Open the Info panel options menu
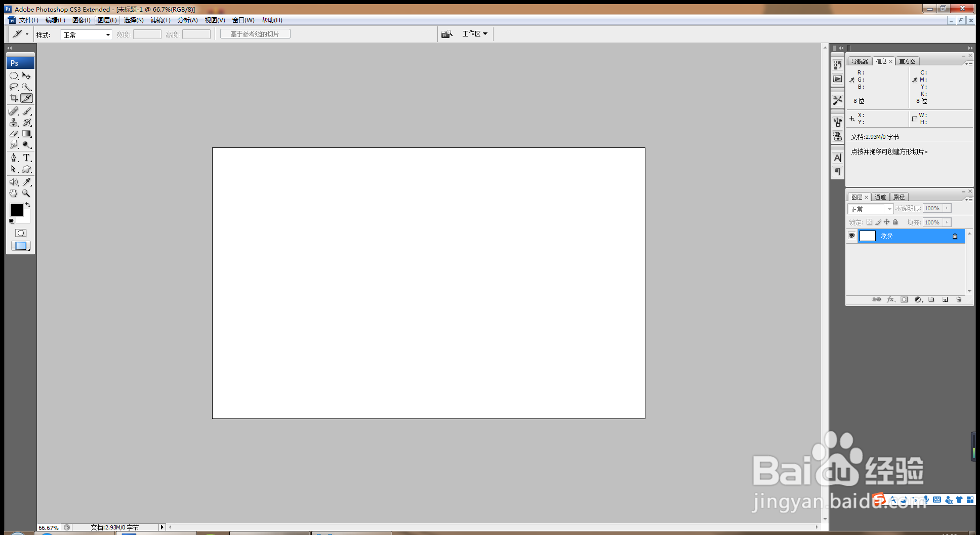Image resolution: width=980 pixels, height=535 pixels. (968, 63)
